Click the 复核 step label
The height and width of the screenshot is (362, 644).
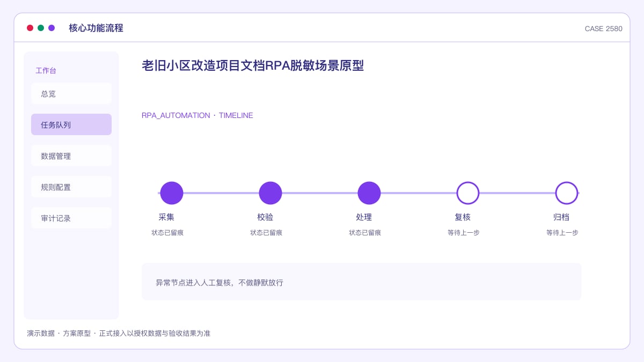tap(463, 217)
